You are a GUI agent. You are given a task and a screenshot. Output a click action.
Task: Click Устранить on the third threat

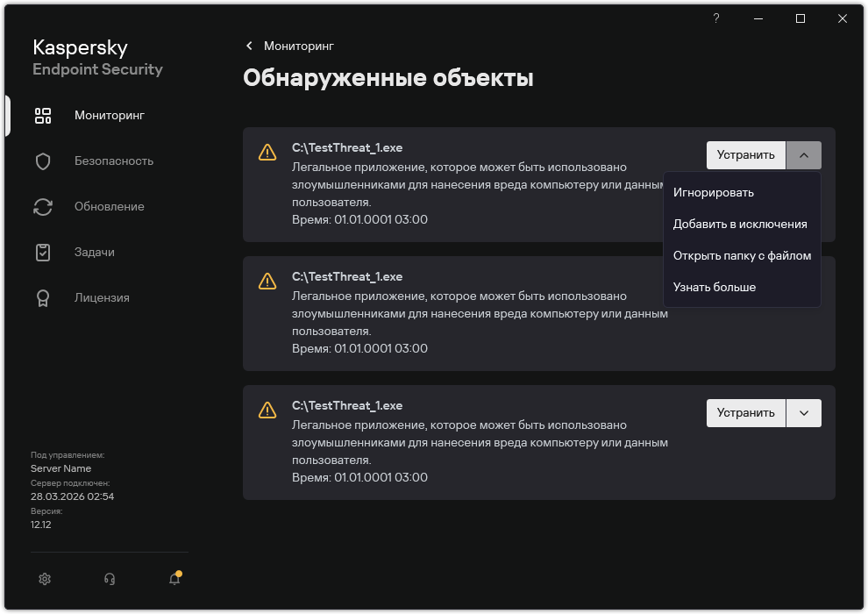click(x=745, y=413)
